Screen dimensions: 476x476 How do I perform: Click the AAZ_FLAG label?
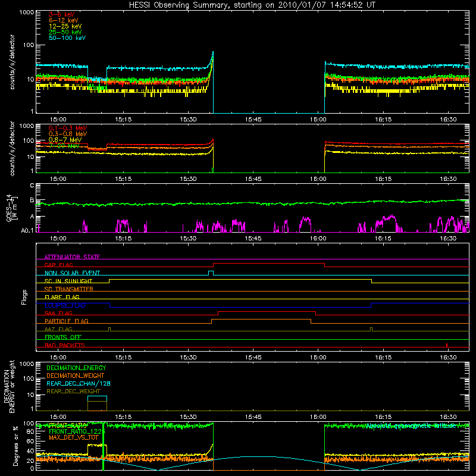pos(58,329)
